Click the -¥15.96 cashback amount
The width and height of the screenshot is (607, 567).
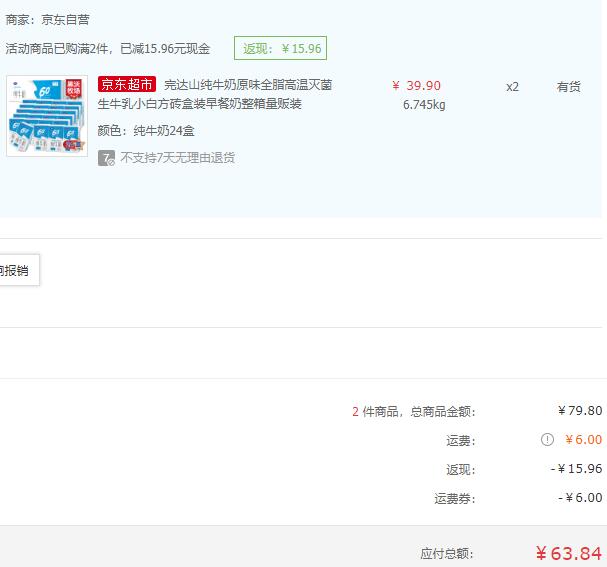[x=576, y=469]
